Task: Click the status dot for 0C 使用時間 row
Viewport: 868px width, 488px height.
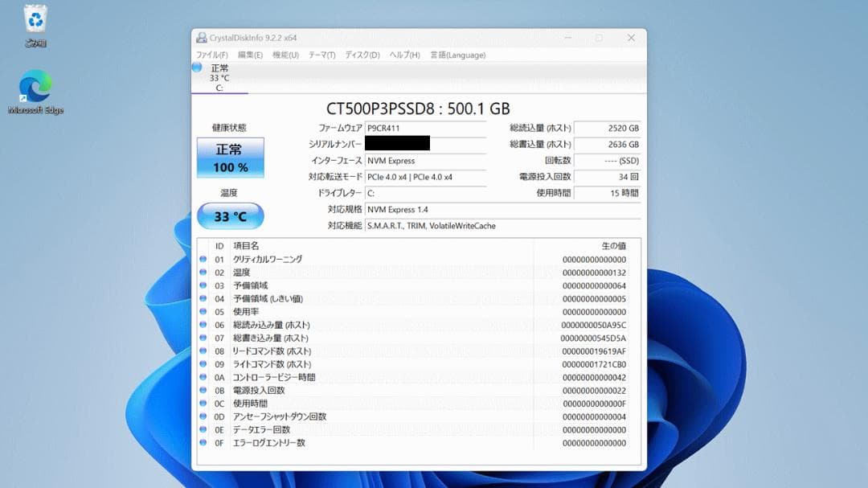Action: click(203, 404)
